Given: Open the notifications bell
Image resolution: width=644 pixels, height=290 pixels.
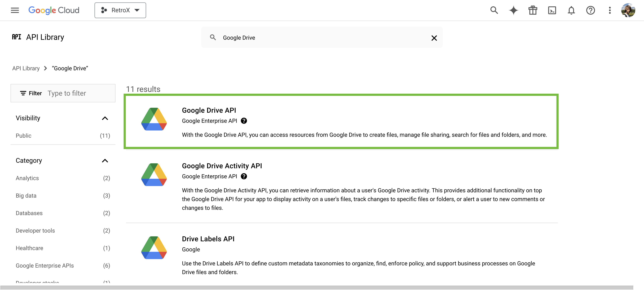Looking at the screenshot, I should point(571,10).
